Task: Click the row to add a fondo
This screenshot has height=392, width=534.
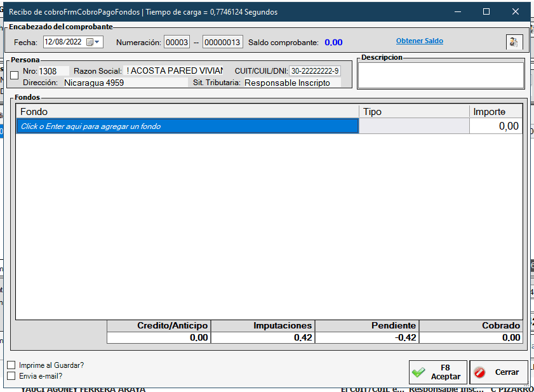Action: click(x=187, y=126)
